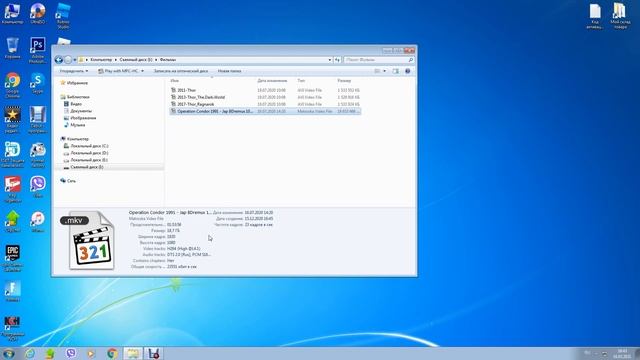Open the green arrow desktop shortcut
Screen dimensions: 640x360
[12, 222]
